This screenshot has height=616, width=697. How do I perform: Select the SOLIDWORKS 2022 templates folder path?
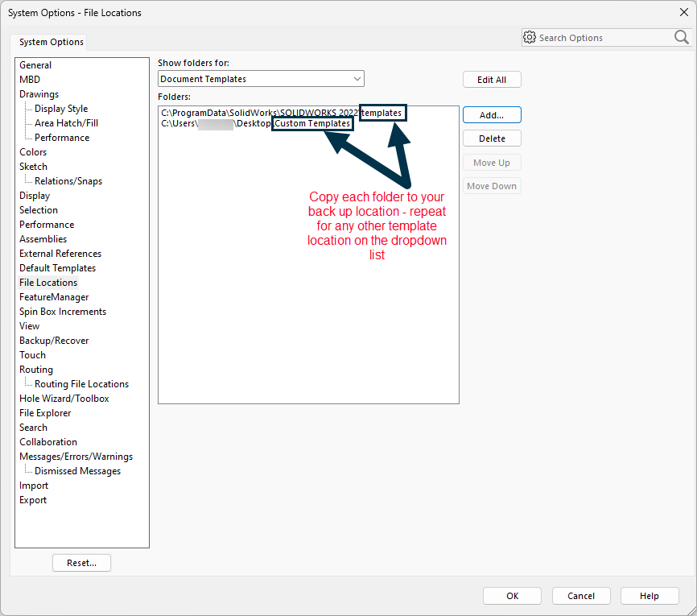[x=282, y=113]
